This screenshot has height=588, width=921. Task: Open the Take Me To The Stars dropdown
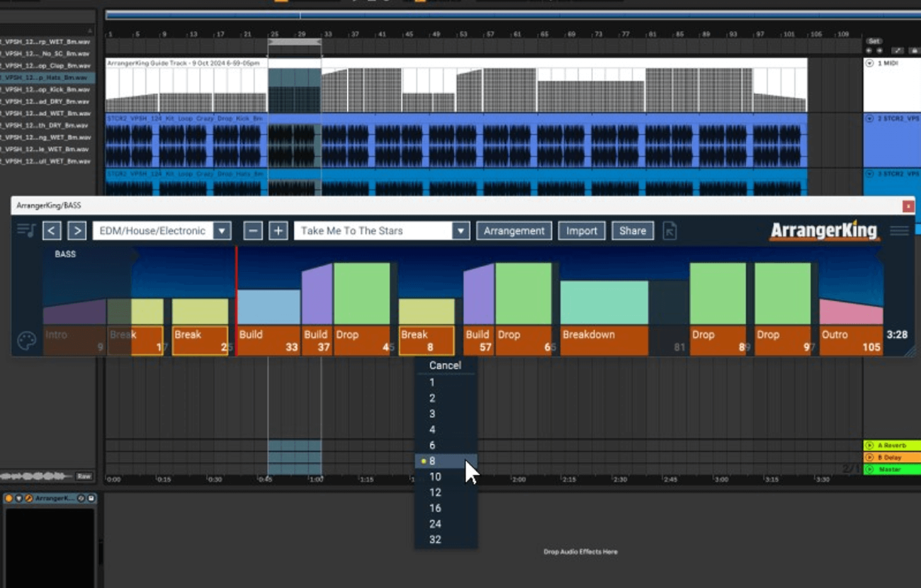[x=460, y=231]
